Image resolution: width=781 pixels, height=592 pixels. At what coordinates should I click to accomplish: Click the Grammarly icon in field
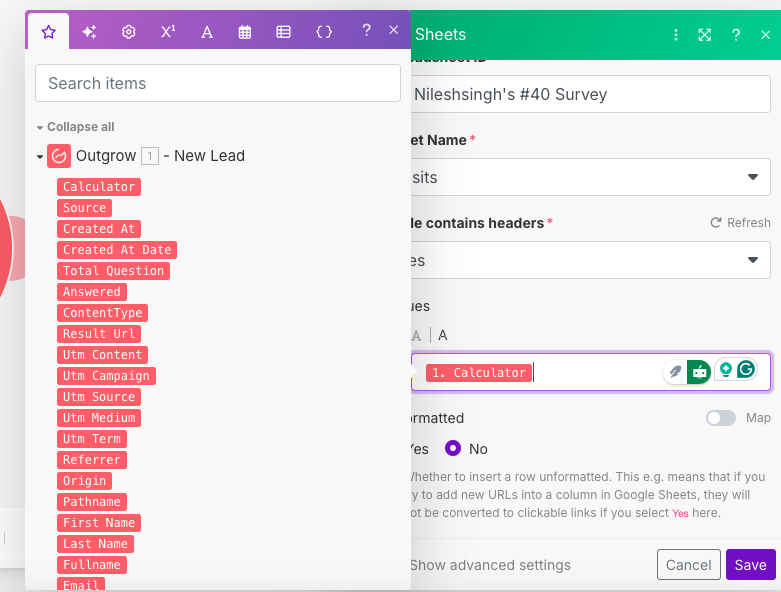click(x=746, y=369)
